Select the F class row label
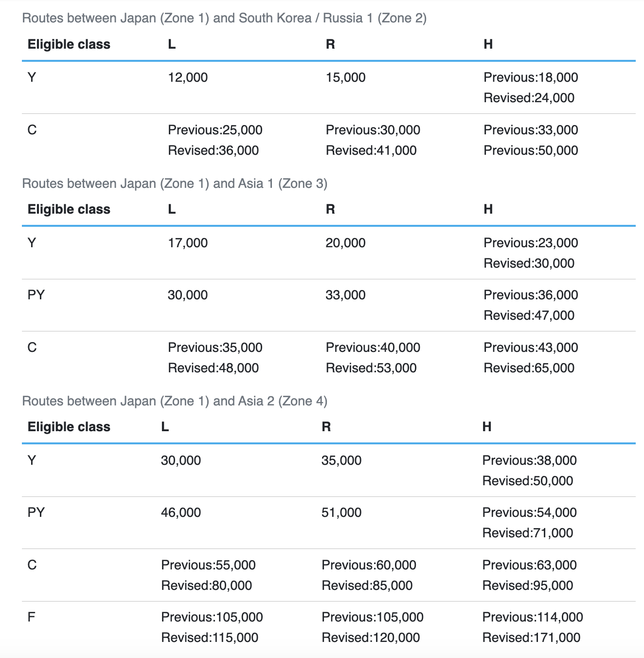This screenshot has height=658, width=644. [x=32, y=617]
